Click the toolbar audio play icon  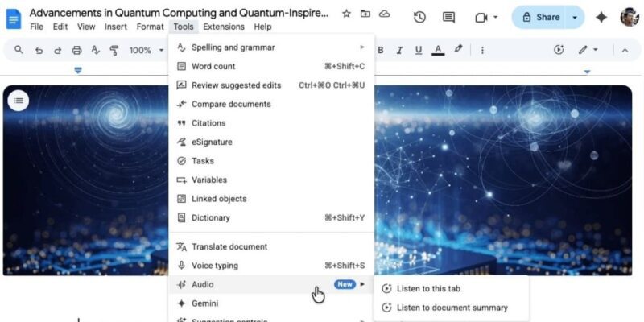tap(559, 50)
